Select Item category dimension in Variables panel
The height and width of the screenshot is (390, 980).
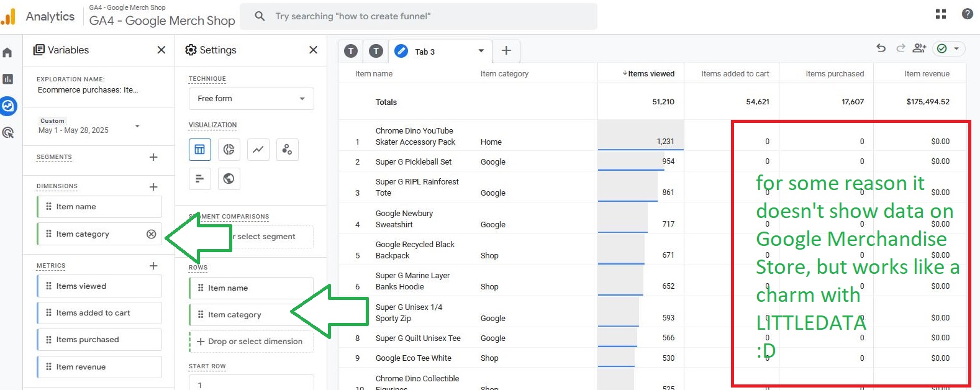(x=99, y=234)
